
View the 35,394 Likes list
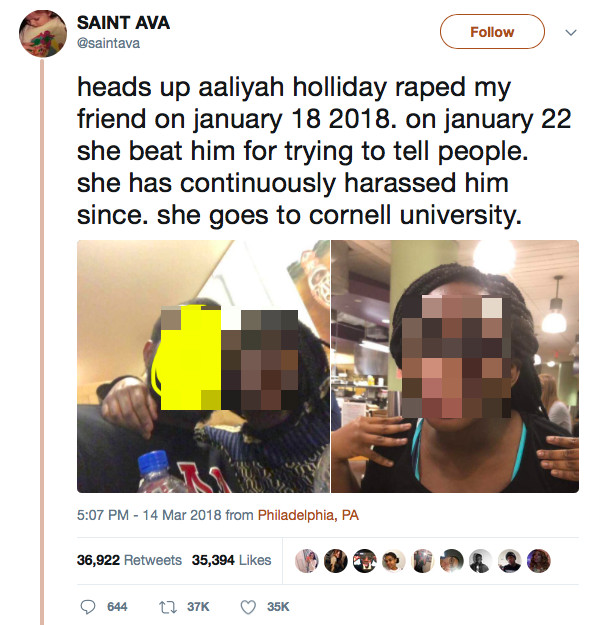tap(232, 560)
